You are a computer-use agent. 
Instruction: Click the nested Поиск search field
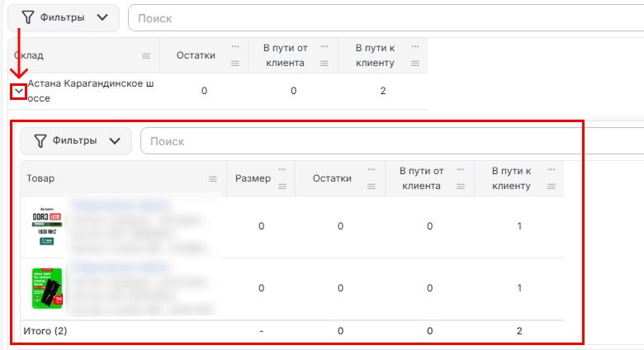(x=392, y=141)
